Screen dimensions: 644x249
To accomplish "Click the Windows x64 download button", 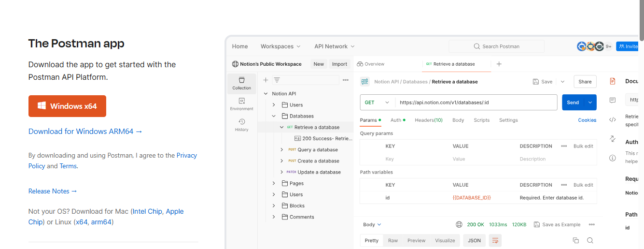I will click(x=67, y=106).
